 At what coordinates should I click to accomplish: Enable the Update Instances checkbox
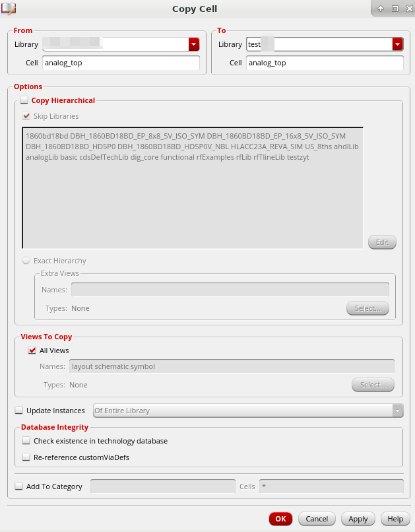pos(19,410)
